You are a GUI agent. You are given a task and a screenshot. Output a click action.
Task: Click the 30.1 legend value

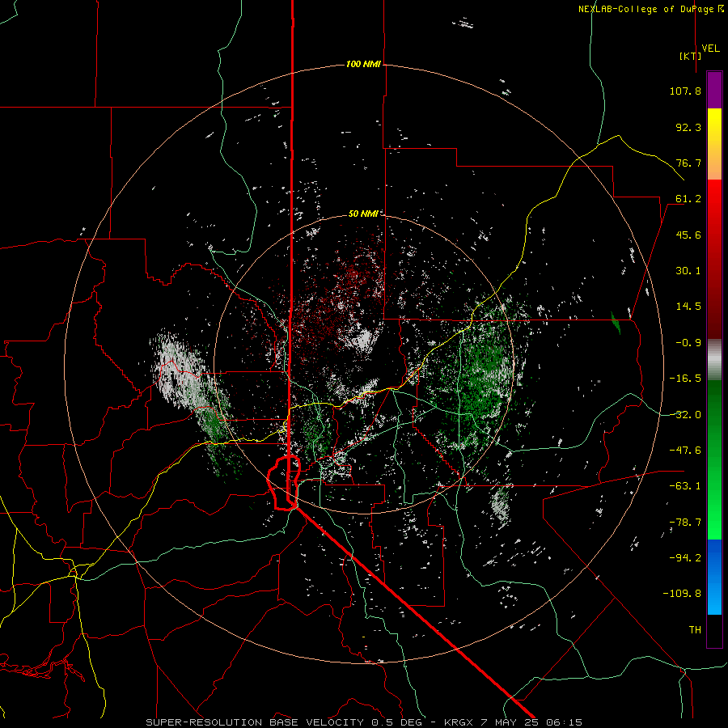click(x=688, y=271)
